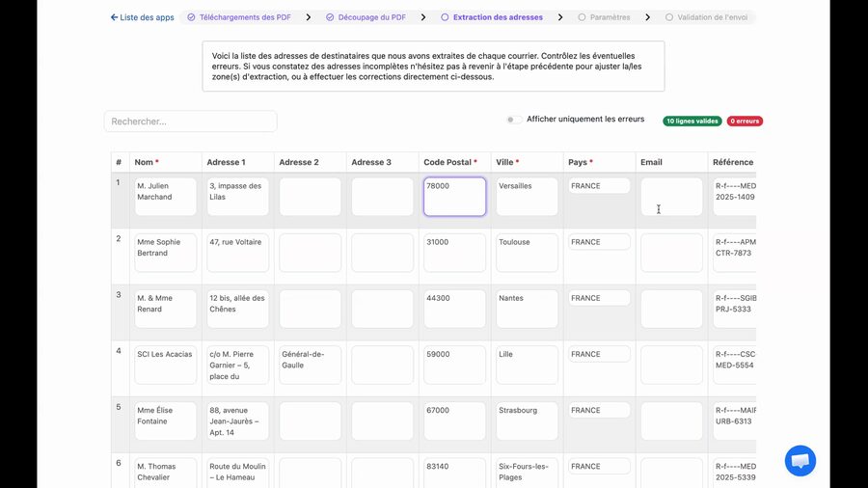Viewport: 868px width, 488px height.
Task: Click postal code field 44300
Action: coord(454,309)
